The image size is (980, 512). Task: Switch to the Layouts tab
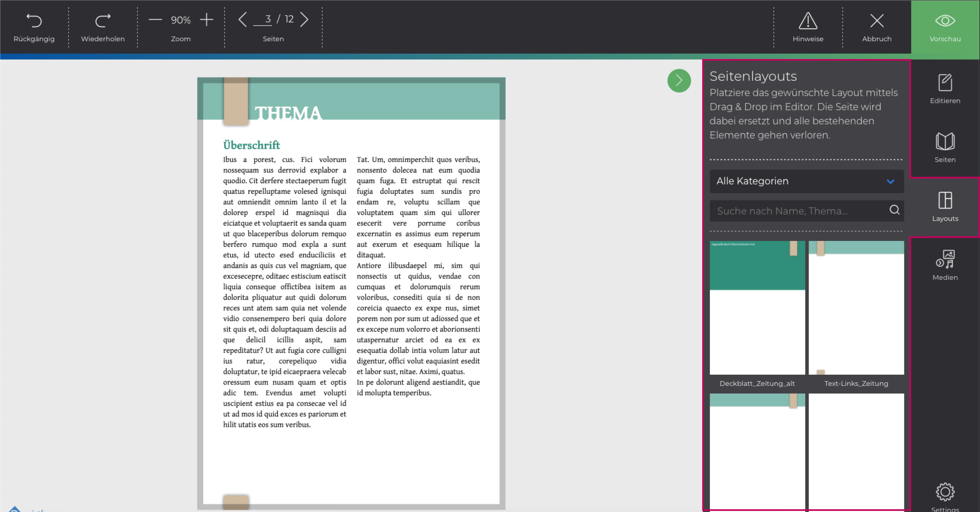pos(945,201)
